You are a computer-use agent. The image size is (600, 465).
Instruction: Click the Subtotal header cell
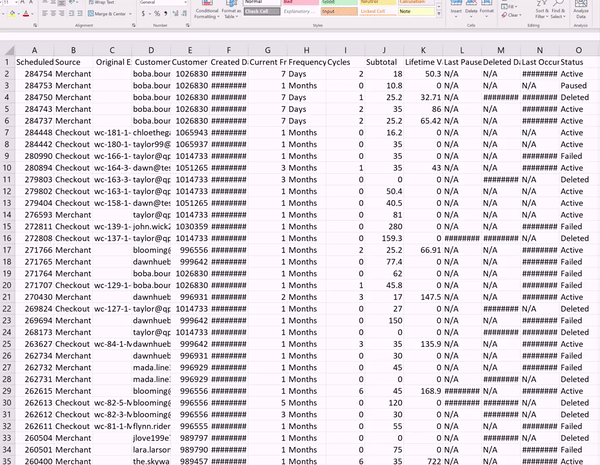point(384,62)
